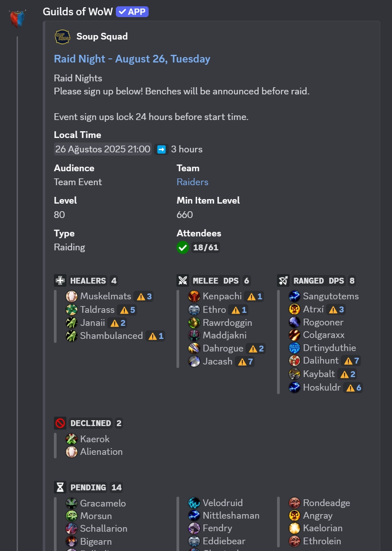
Task: Click Velodruid's druid icon in Pending list
Action: (x=194, y=502)
